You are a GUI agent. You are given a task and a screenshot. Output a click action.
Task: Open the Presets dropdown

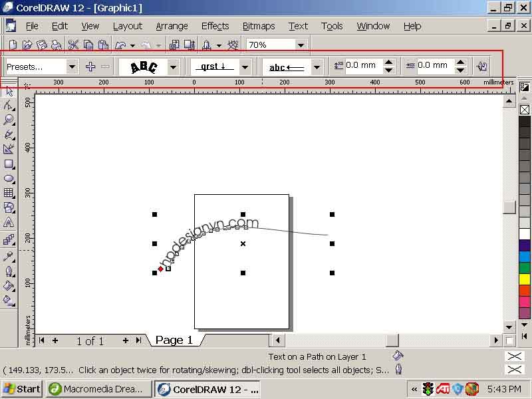[72, 66]
